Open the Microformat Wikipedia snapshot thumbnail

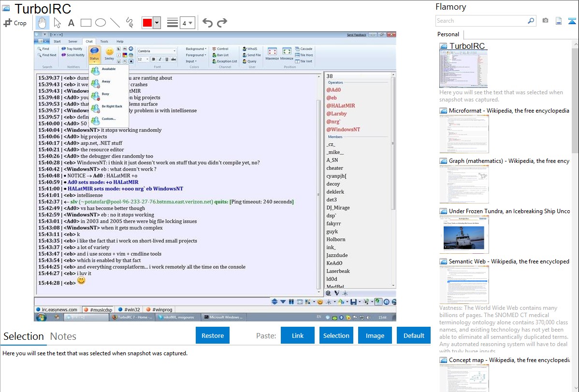pyautogui.click(x=464, y=134)
